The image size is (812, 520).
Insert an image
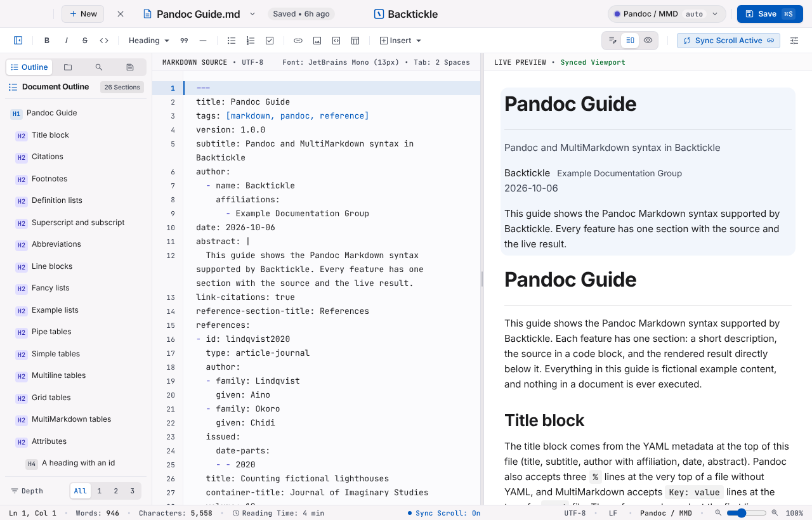[317, 41]
